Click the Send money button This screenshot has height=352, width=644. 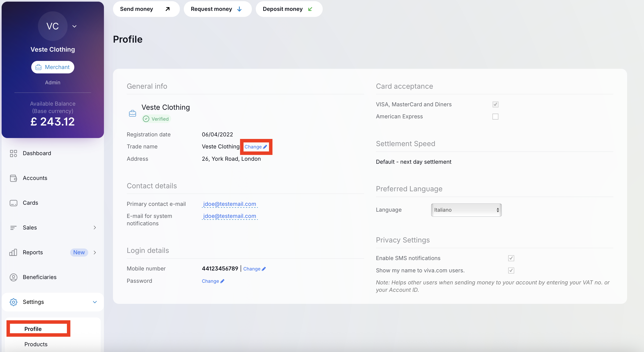click(x=146, y=9)
